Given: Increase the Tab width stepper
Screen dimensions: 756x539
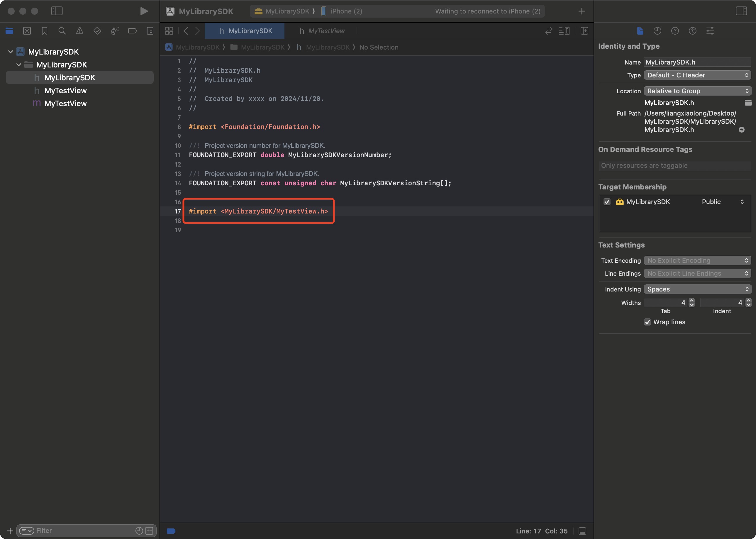Looking at the screenshot, I should 691,301.
